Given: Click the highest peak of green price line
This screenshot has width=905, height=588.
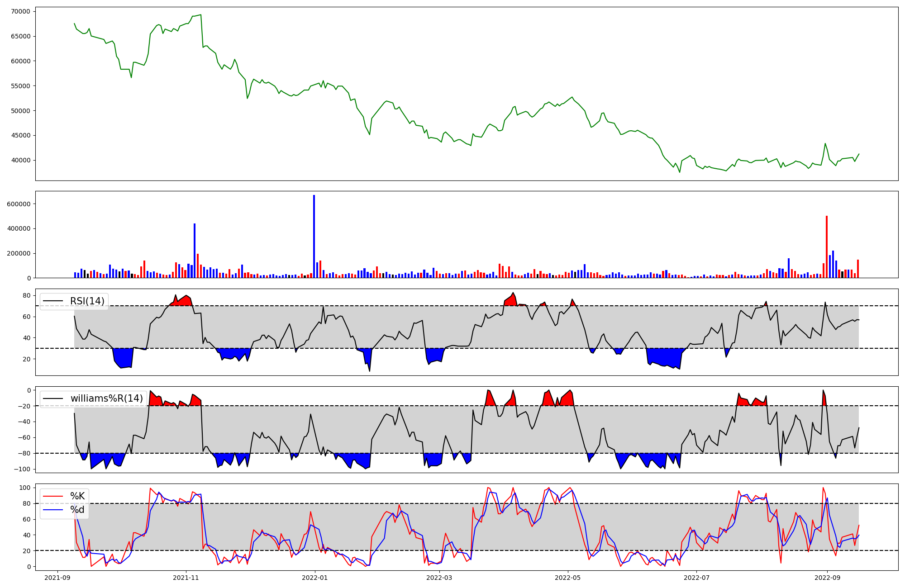Looking at the screenshot, I should pyautogui.click(x=200, y=15).
